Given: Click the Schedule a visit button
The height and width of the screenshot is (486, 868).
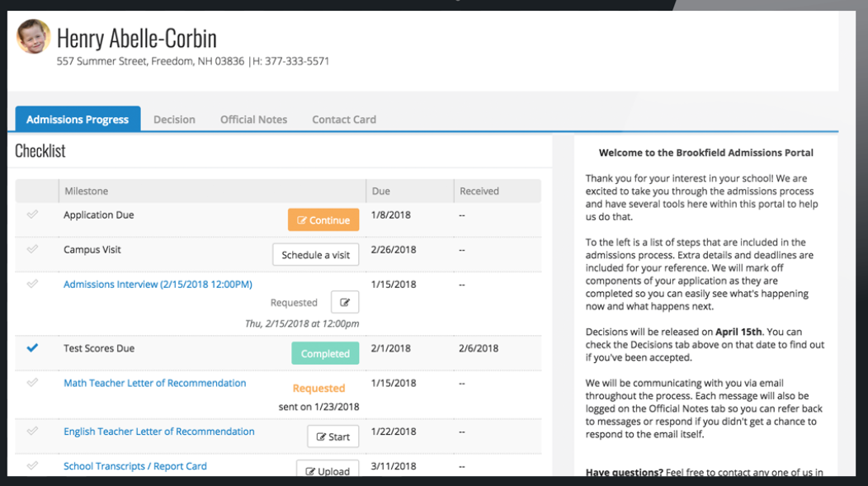Looking at the screenshot, I should click(316, 254).
